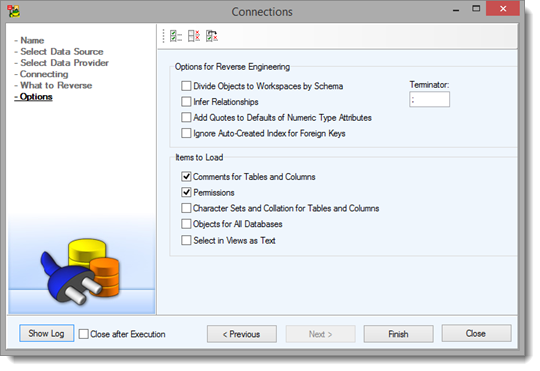Toggle Comments for Tables and Columns

(x=186, y=177)
